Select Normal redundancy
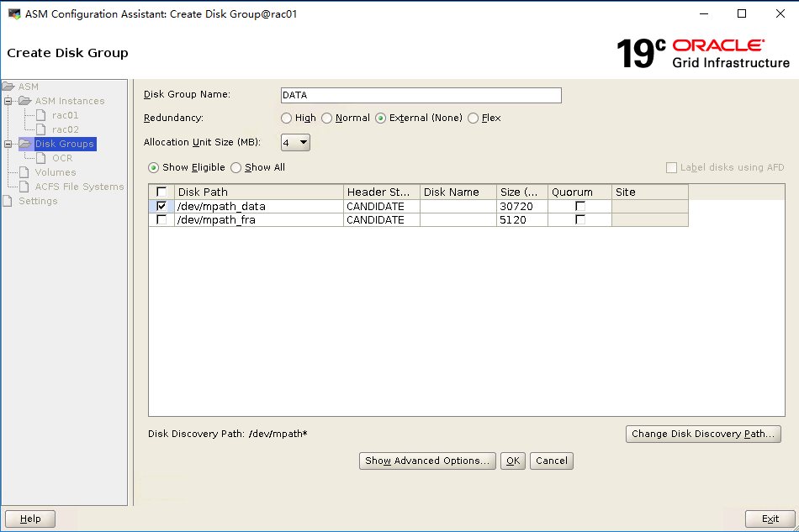 pos(326,119)
